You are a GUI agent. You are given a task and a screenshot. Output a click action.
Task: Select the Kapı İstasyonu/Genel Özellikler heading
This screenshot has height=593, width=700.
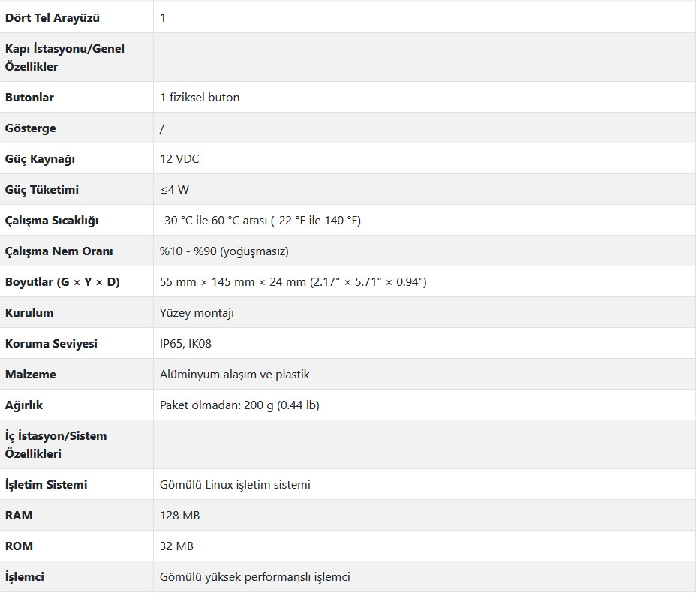(65, 57)
